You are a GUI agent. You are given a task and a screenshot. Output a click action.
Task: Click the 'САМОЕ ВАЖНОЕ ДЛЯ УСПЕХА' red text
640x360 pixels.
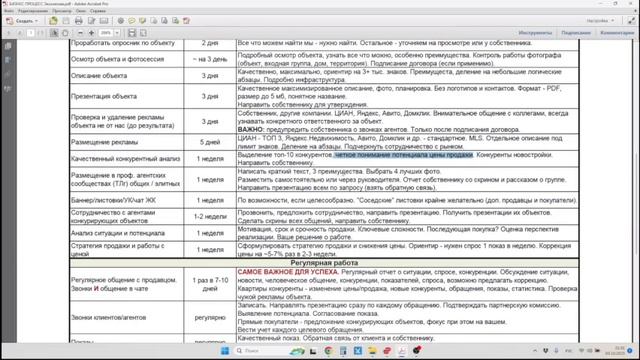(x=288, y=272)
